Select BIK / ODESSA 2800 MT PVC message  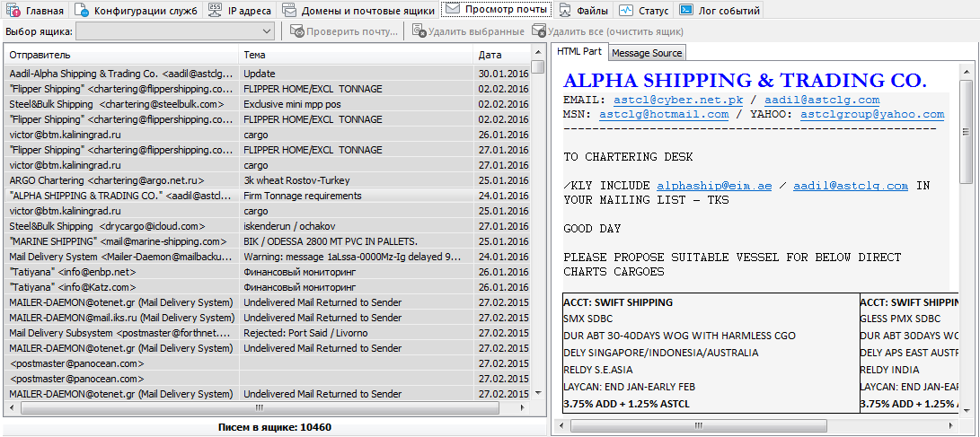pyautogui.click(x=268, y=241)
